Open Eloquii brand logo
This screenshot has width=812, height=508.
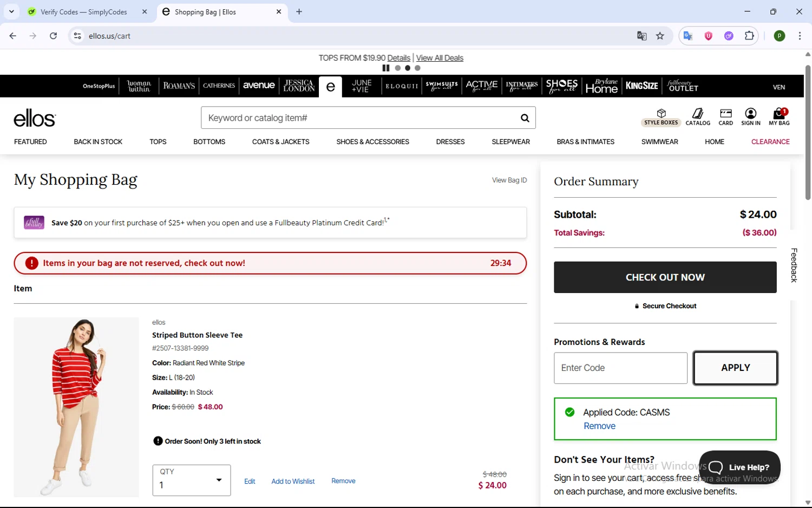[x=402, y=87]
